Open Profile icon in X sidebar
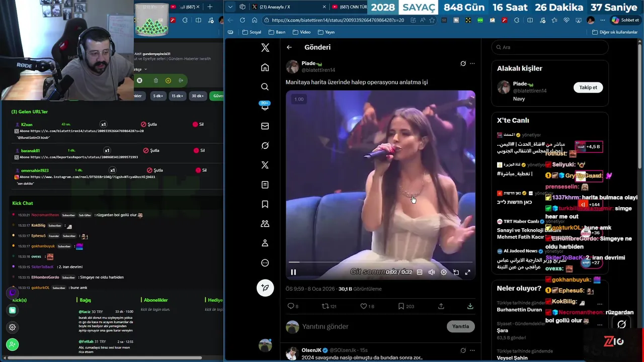644x362 pixels. click(265, 243)
